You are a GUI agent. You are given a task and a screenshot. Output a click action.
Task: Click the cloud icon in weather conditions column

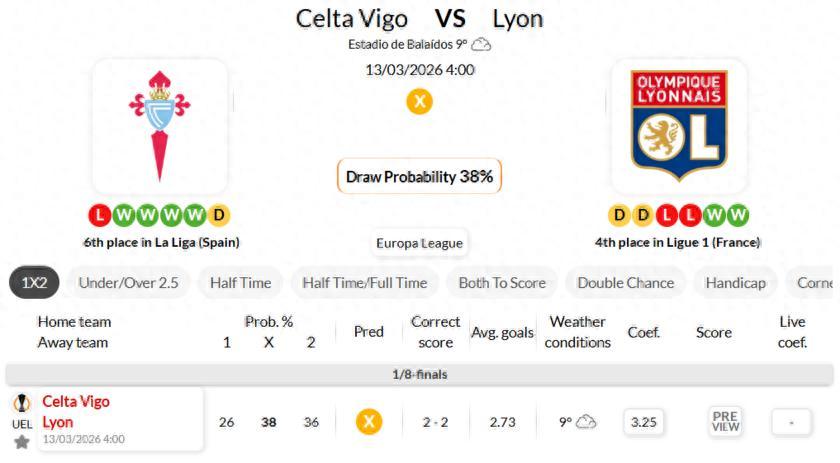pyautogui.click(x=585, y=422)
